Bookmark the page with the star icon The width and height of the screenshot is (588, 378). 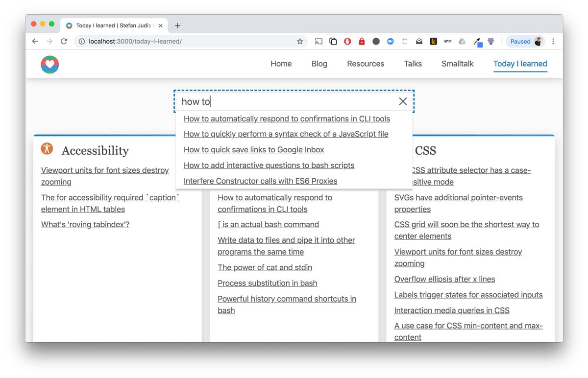pyautogui.click(x=300, y=42)
